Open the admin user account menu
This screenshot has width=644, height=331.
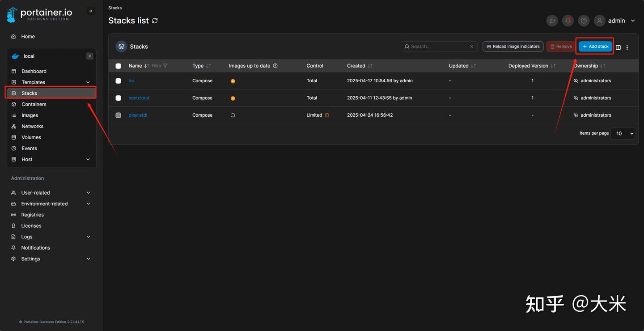tap(615, 21)
